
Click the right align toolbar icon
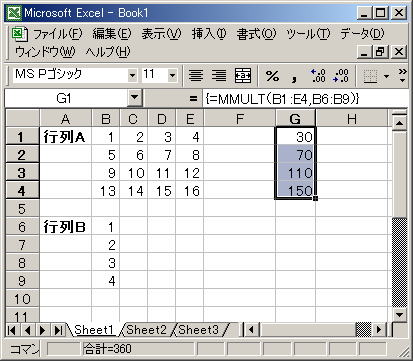pos(219,76)
